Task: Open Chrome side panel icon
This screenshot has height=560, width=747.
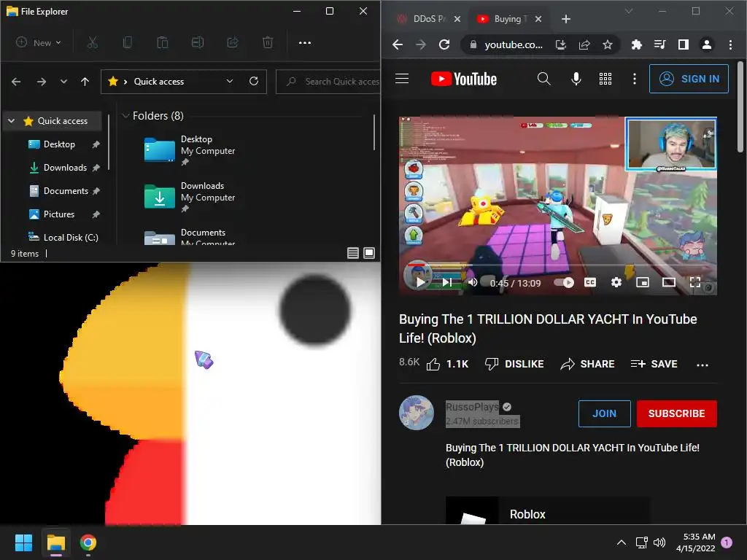Action: click(684, 44)
